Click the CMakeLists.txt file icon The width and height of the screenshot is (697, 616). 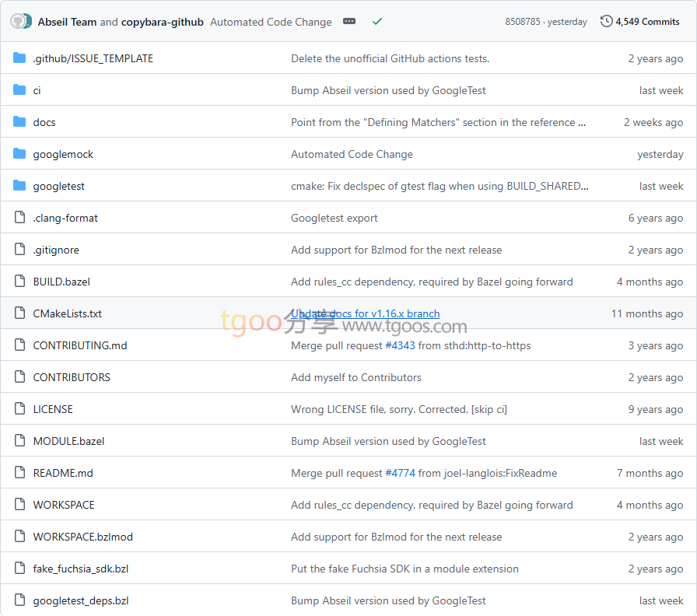pos(20,313)
